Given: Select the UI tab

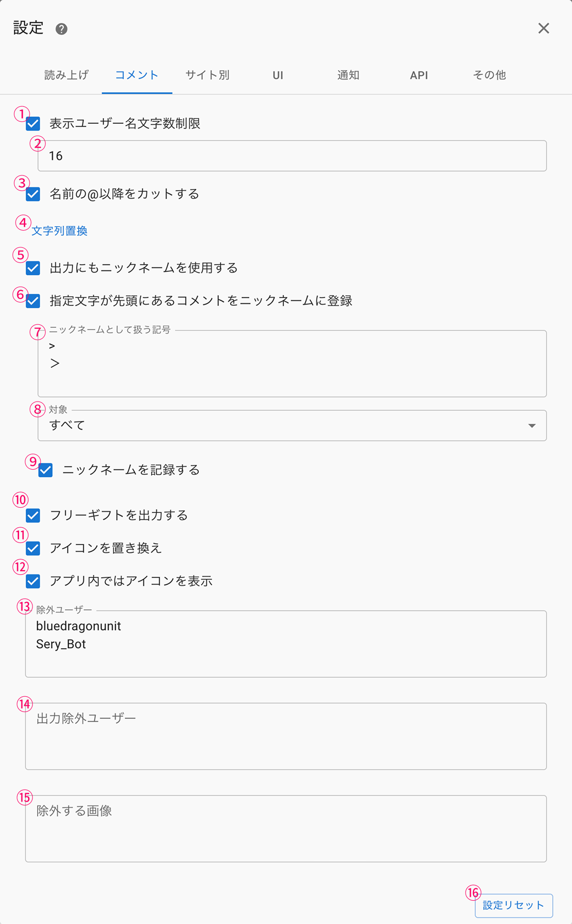Looking at the screenshot, I should point(278,75).
